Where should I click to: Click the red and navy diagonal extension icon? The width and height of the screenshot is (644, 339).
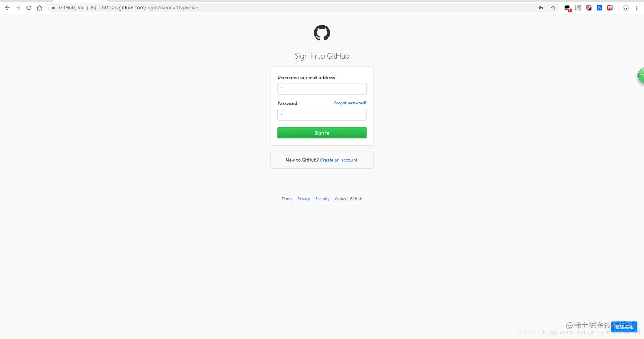tap(589, 8)
